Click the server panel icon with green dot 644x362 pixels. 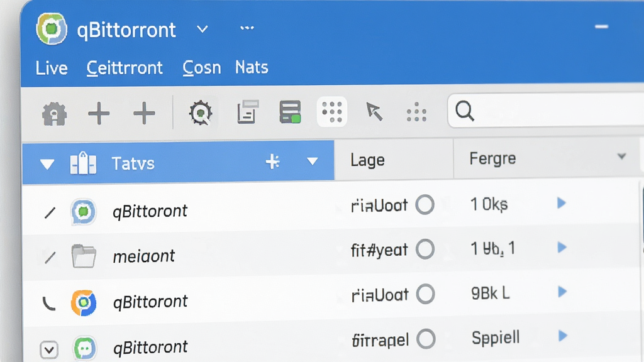point(290,112)
